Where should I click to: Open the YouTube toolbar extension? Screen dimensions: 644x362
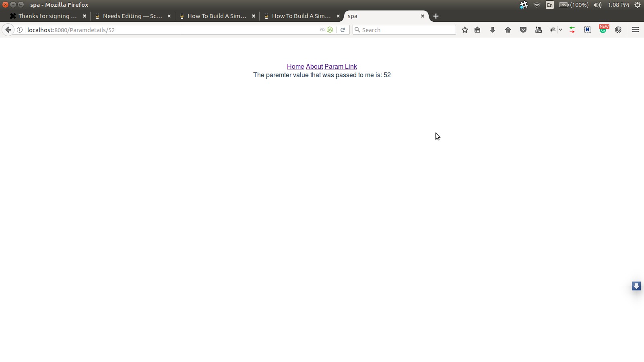coord(539,30)
